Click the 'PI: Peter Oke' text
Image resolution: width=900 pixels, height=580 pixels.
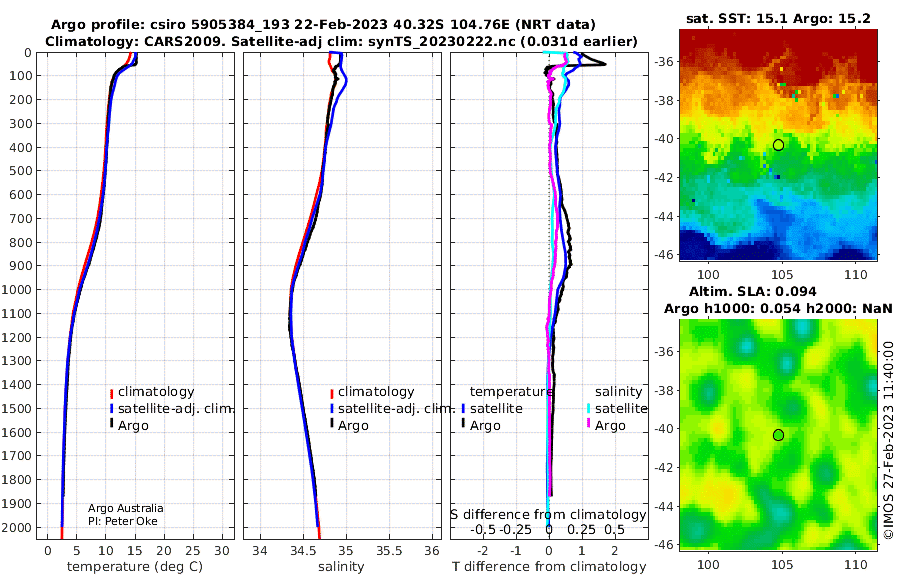pos(123,521)
